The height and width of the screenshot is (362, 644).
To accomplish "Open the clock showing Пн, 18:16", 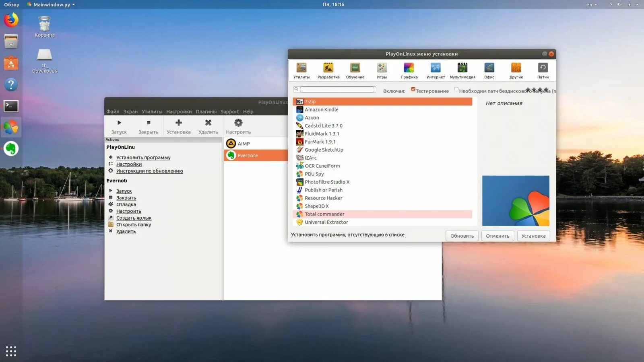I will point(333,4).
